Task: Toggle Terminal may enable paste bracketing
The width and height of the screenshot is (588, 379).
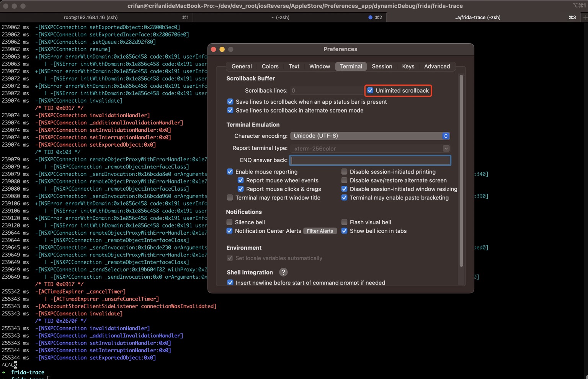Action: (344, 198)
